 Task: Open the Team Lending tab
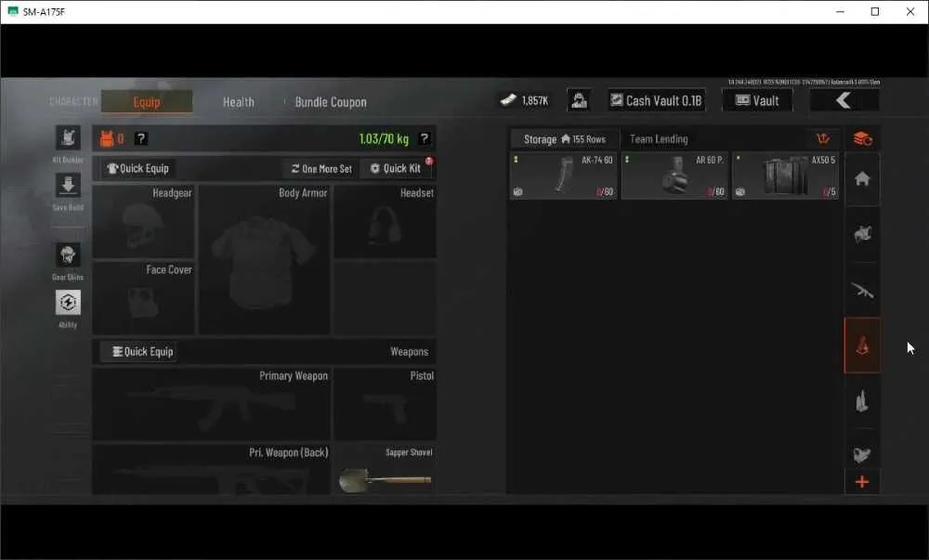(x=659, y=139)
